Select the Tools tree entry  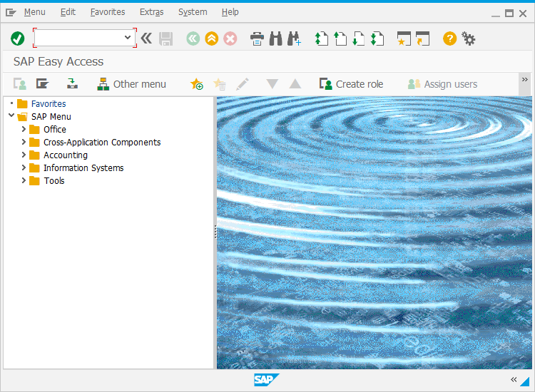click(x=54, y=180)
